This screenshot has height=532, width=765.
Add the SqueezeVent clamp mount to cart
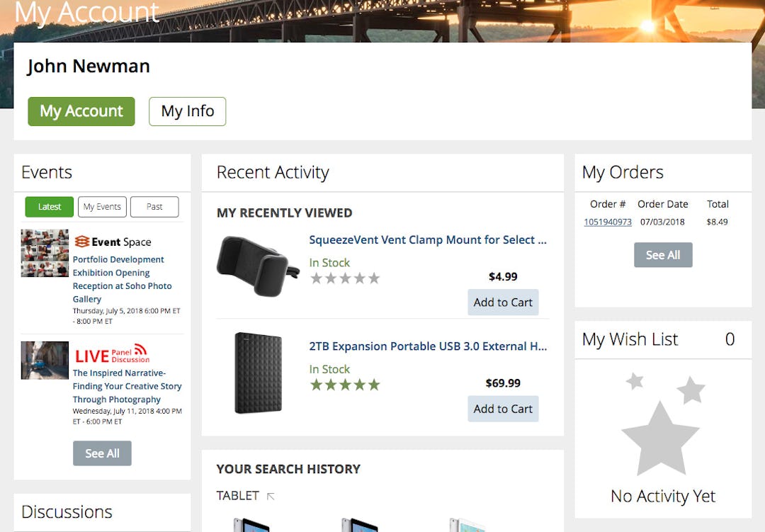503,302
